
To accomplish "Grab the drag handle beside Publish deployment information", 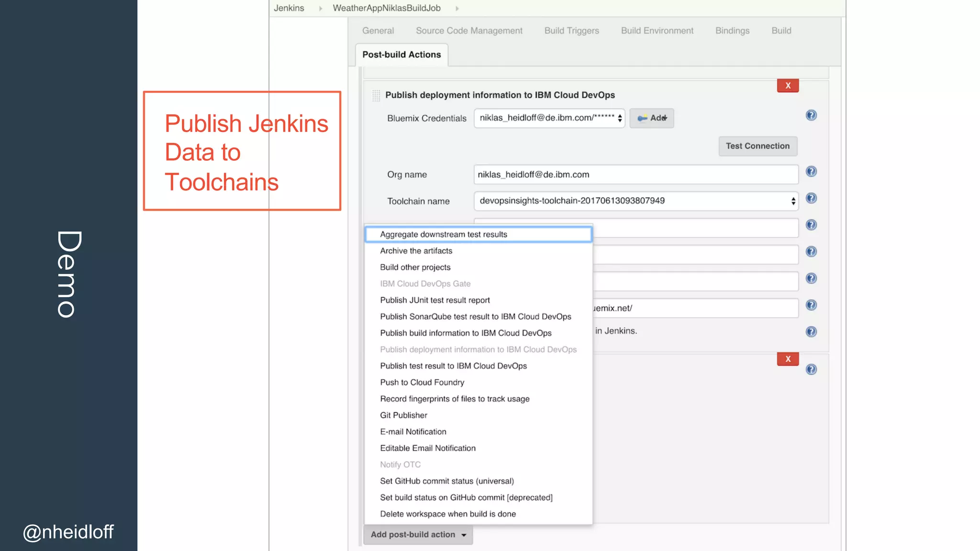I will point(376,95).
